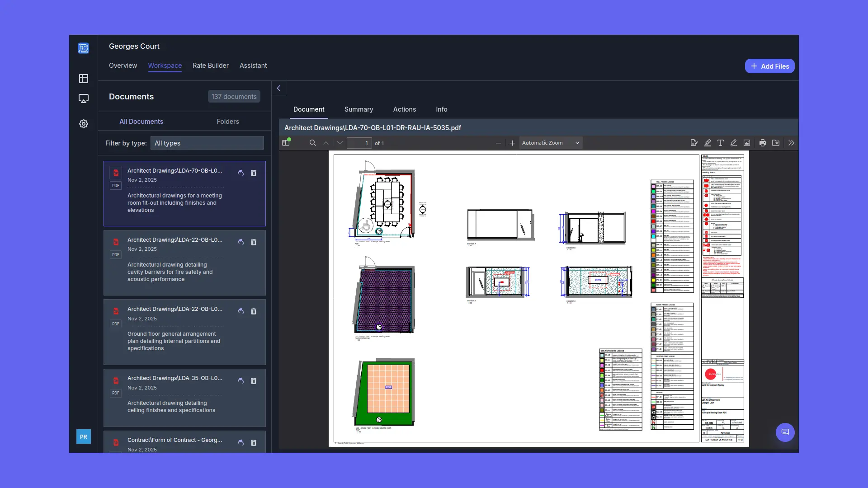Toggle the PDF sidebar panel
The width and height of the screenshot is (868, 488).
click(286, 143)
